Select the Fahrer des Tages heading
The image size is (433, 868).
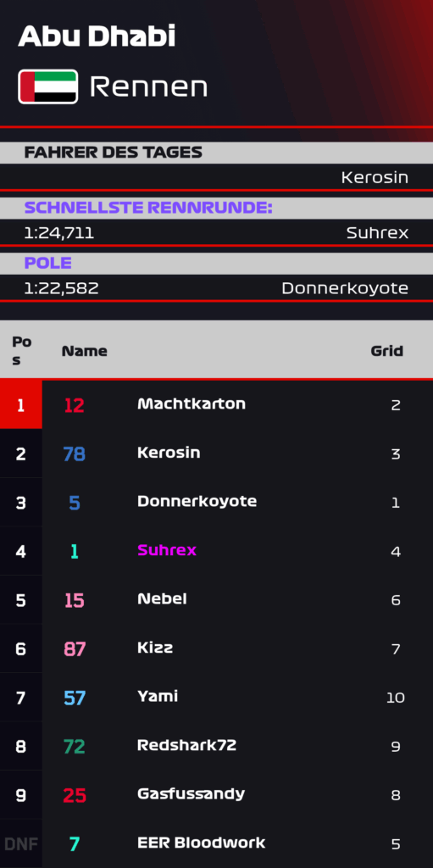[113, 153]
